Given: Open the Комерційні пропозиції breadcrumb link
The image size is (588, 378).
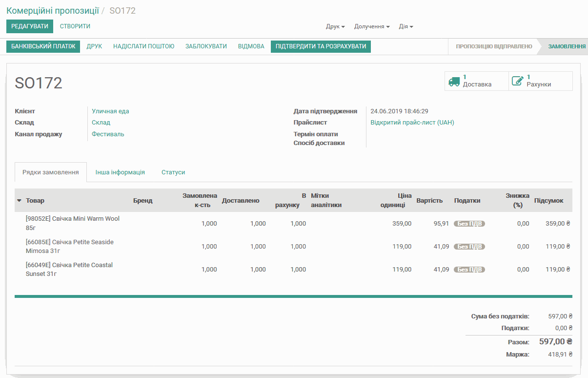Looking at the screenshot, I should click(53, 11).
